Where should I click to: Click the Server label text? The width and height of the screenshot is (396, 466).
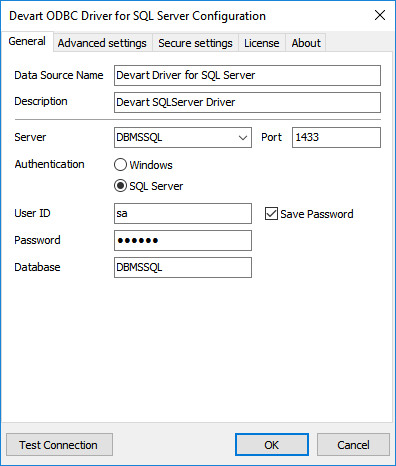30,137
